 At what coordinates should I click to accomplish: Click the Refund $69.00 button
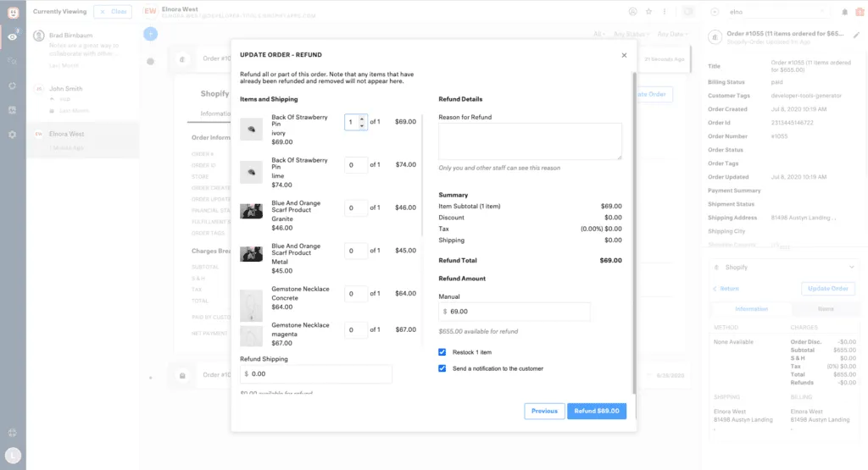[597, 411]
